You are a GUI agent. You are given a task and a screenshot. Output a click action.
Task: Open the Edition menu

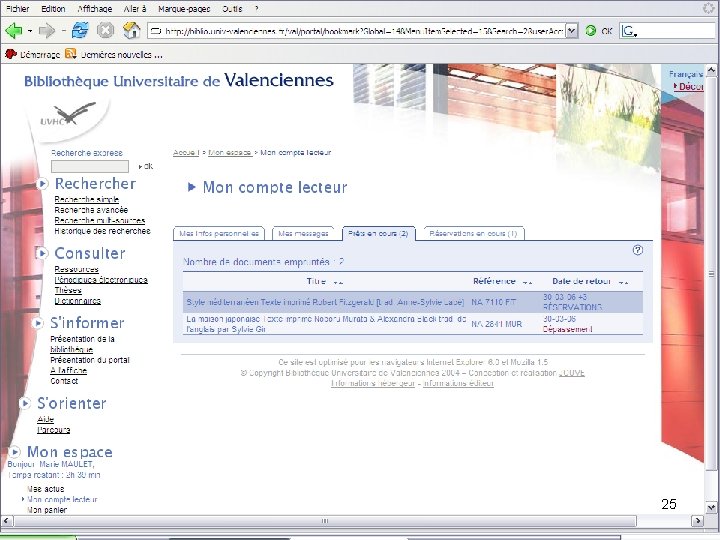pyautogui.click(x=53, y=9)
